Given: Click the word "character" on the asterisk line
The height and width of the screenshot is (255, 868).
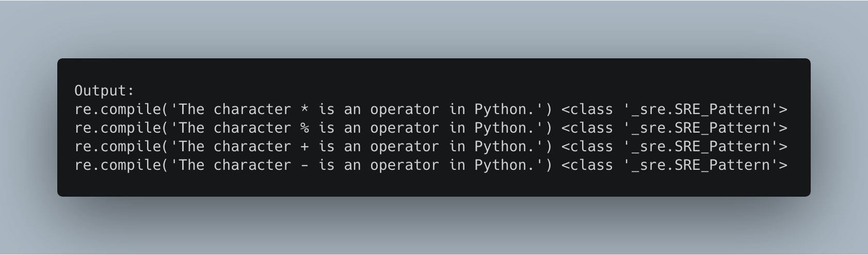Looking at the screenshot, I should [x=252, y=109].
